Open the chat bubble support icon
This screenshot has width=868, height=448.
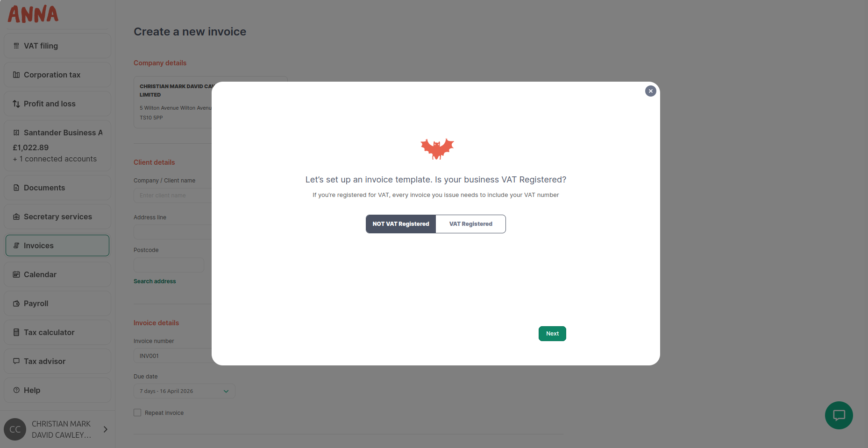pyautogui.click(x=839, y=415)
